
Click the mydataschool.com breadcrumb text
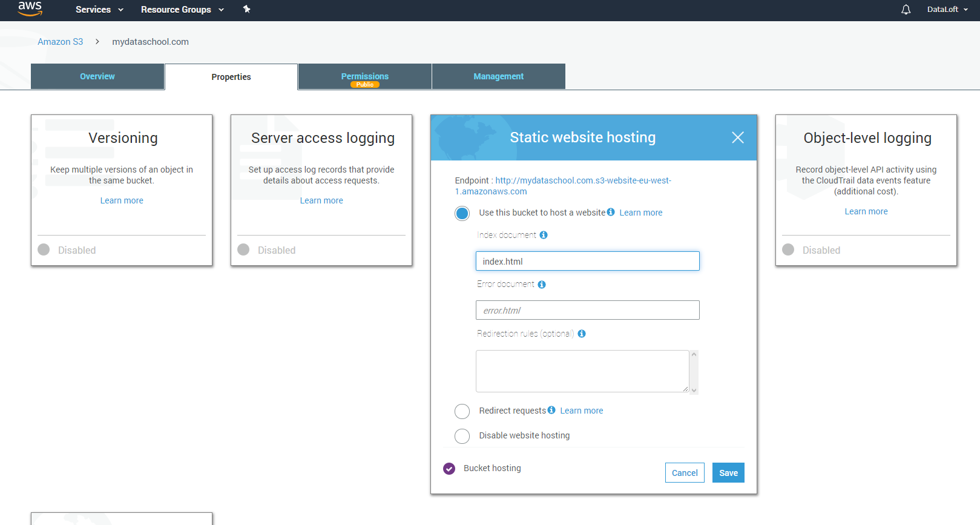pyautogui.click(x=150, y=42)
